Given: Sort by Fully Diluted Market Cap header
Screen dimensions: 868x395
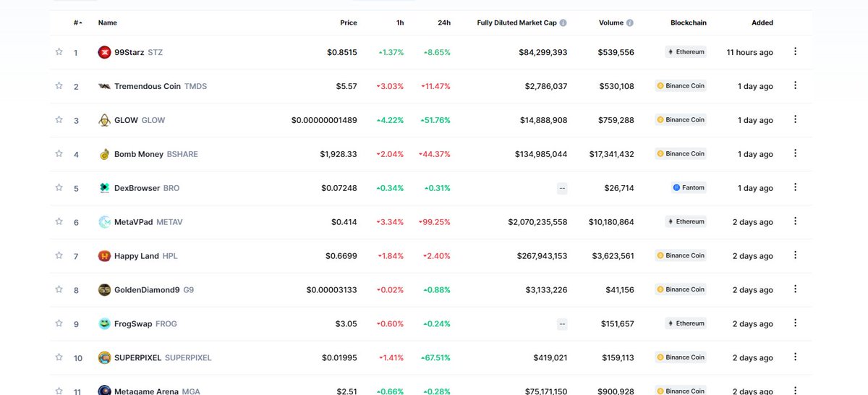Looking at the screenshot, I should [517, 22].
